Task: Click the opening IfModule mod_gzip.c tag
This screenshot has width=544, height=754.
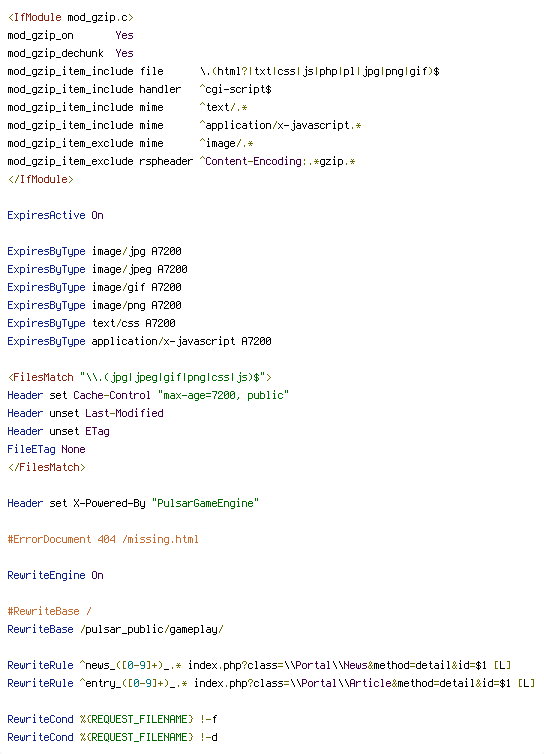Action: pyautogui.click(x=71, y=17)
